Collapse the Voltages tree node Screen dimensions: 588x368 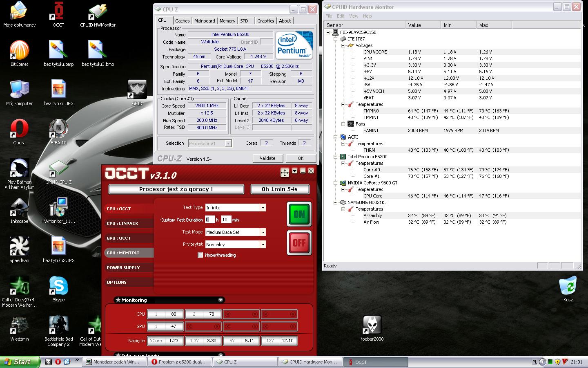click(343, 45)
